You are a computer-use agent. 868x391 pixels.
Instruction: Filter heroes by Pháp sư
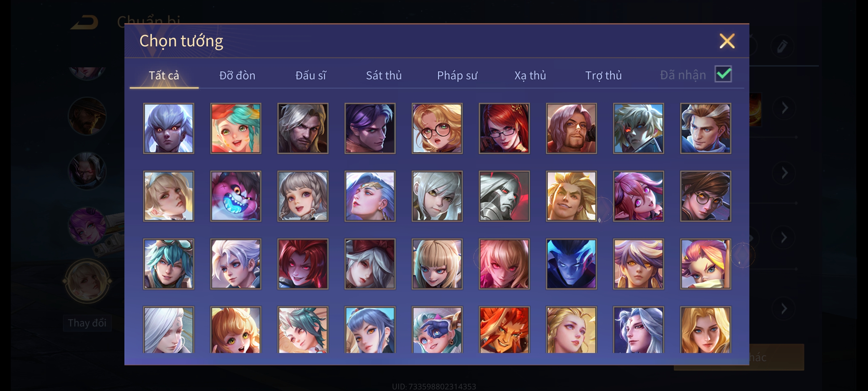click(457, 75)
